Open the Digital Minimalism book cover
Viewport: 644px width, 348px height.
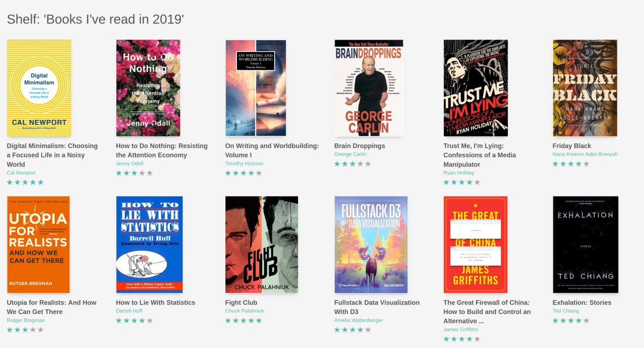pyautogui.click(x=39, y=88)
